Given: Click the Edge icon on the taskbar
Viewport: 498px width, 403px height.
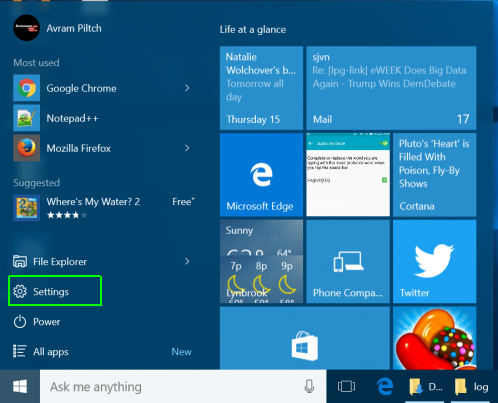Looking at the screenshot, I should (385, 386).
